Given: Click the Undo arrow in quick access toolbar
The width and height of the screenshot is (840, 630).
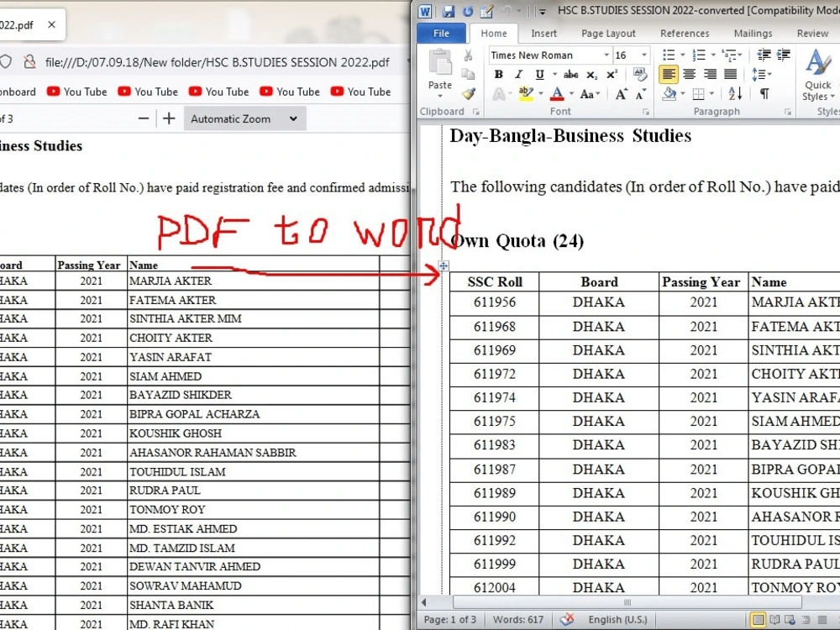Looking at the screenshot, I should [507, 11].
